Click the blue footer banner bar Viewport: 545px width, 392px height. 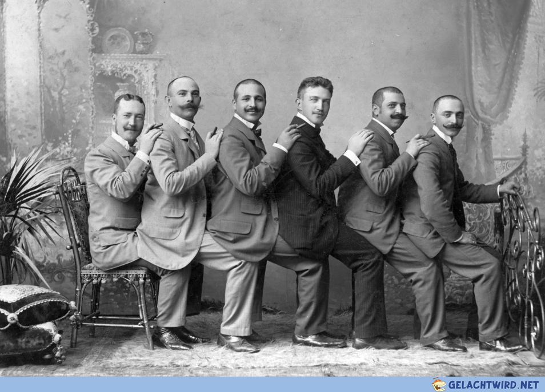click(272, 385)
